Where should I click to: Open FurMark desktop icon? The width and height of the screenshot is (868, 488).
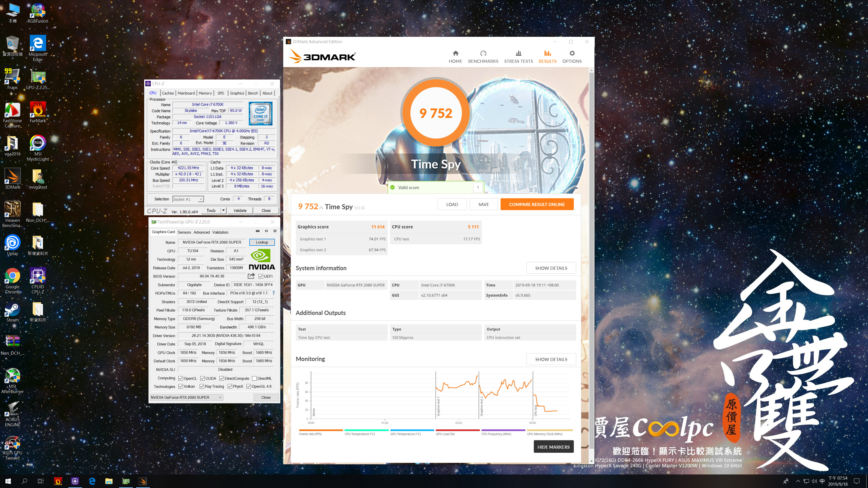(x=38, y=113)
